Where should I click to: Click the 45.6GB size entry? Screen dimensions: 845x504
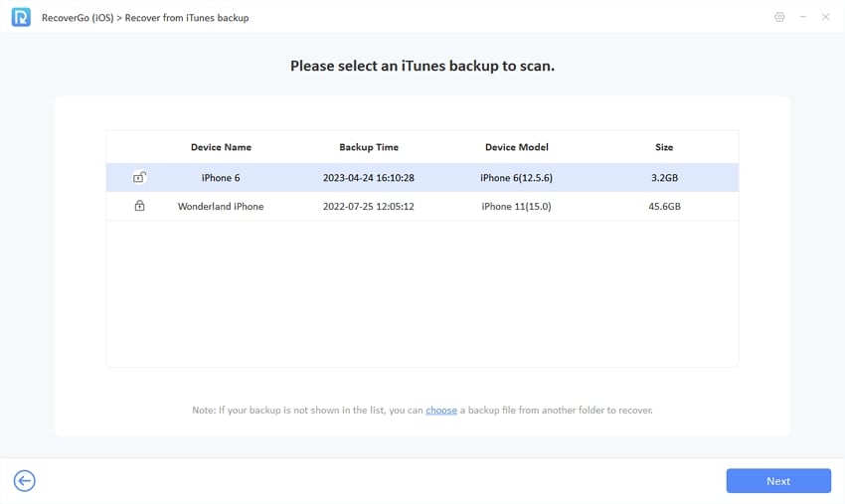click(664, 206)
